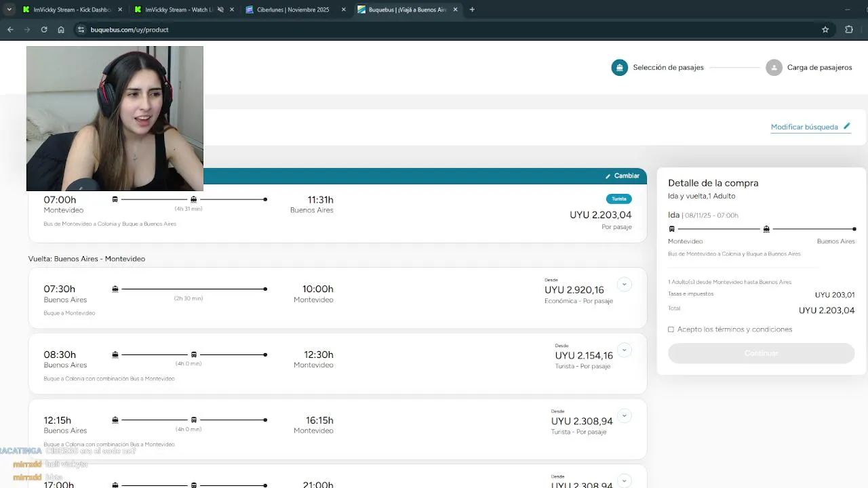Select the 07:30h return departure time
This screenshot has width=868, height=488.
click(x=60, y=289)
